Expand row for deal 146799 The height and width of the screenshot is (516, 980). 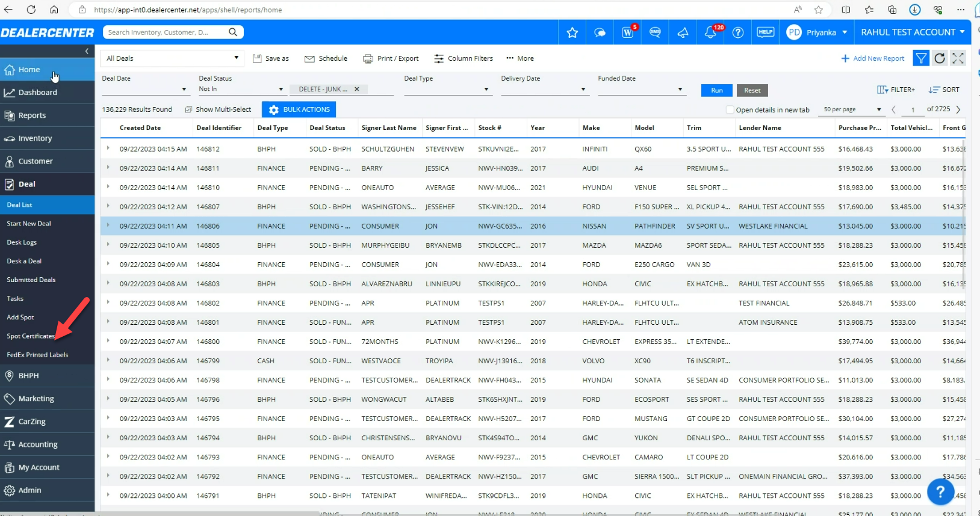point(108,360)
